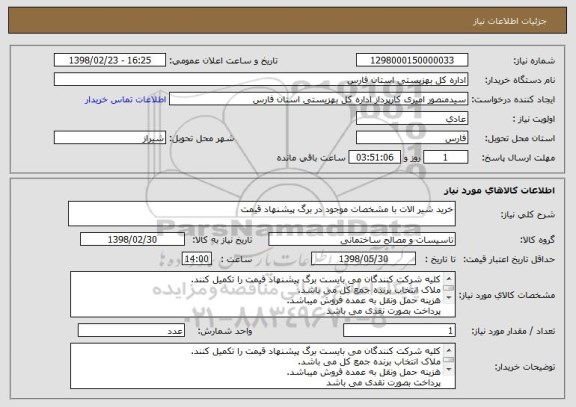Select the شرح کلی نیاز text box
Image resolution: width=576 pixels, height=407 pixels.
tap(262, 213)
